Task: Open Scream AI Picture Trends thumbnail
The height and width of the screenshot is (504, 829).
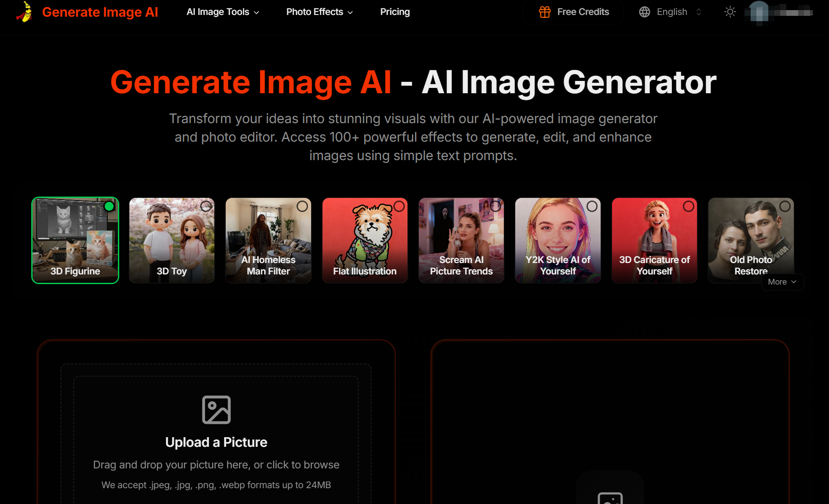Action: click(x=461, y=240)
